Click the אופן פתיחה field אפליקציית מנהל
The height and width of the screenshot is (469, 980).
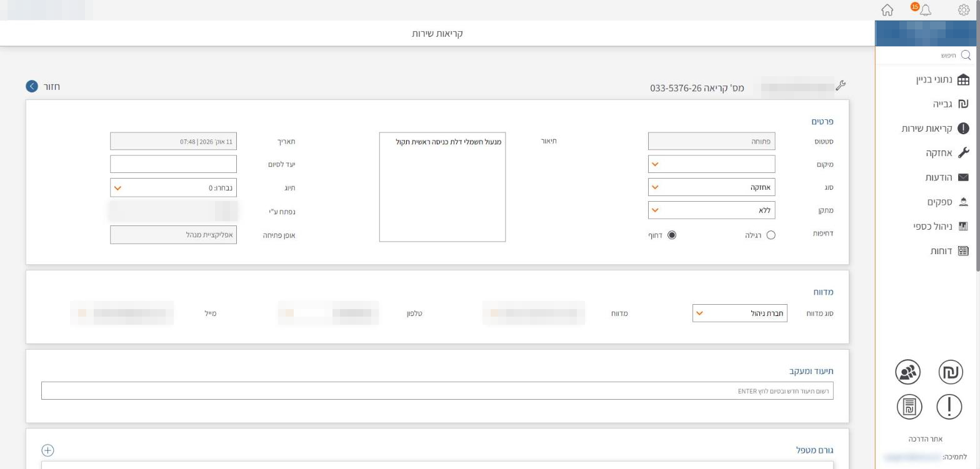click(173, 235)
